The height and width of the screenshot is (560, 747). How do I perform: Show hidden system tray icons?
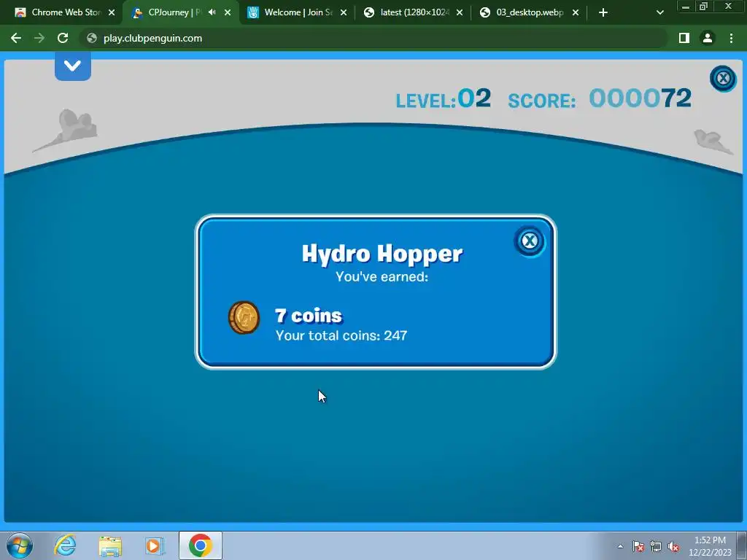click(620, 546)
